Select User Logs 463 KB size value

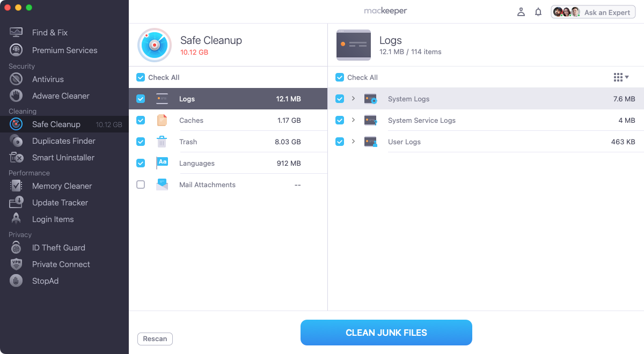click(623, 142)
